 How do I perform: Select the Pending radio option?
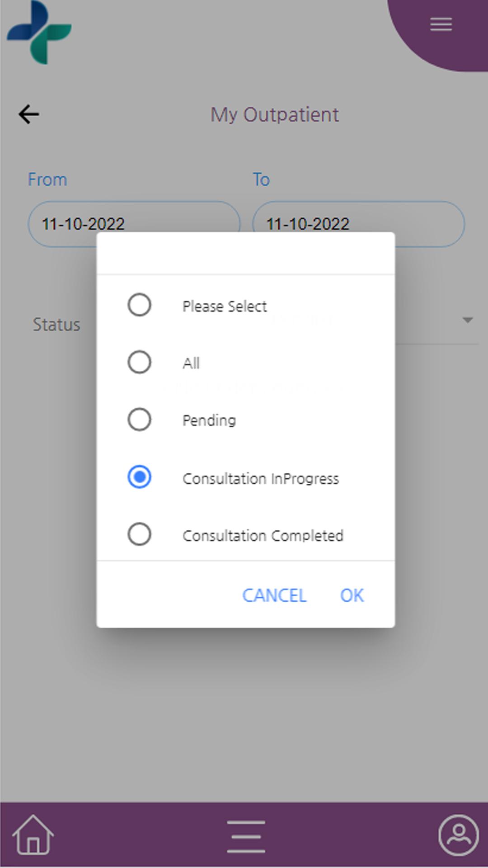coord(139,420)
